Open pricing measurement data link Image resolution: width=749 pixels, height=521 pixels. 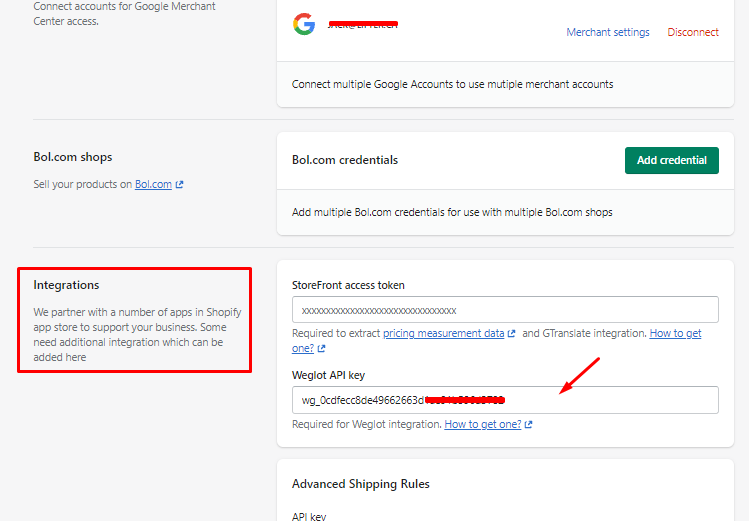tap(443, 333)
